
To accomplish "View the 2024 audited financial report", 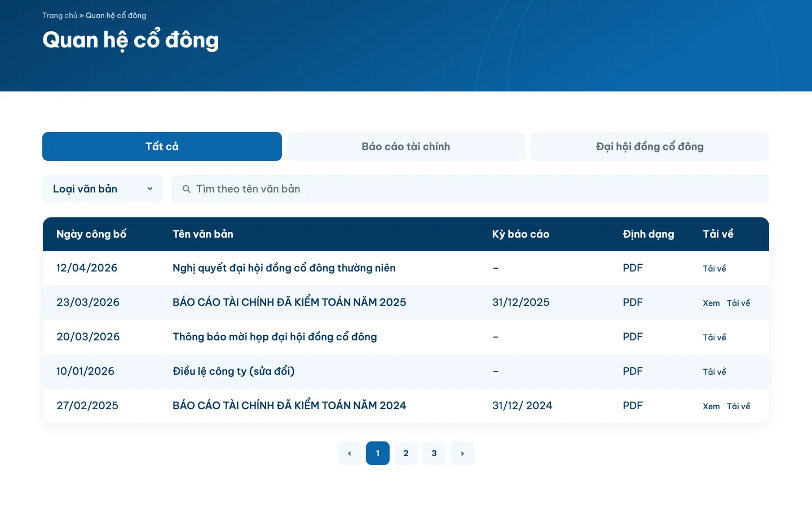I will point(711,406).
